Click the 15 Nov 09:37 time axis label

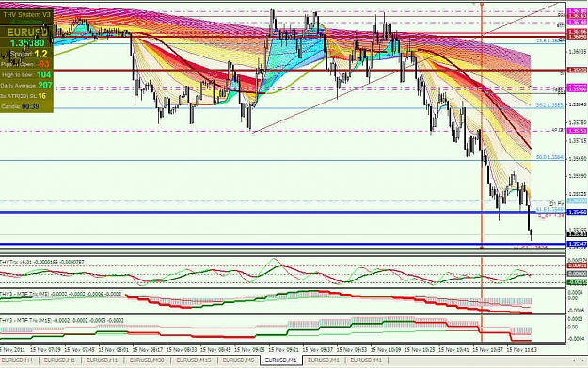(x=318, y=349)
